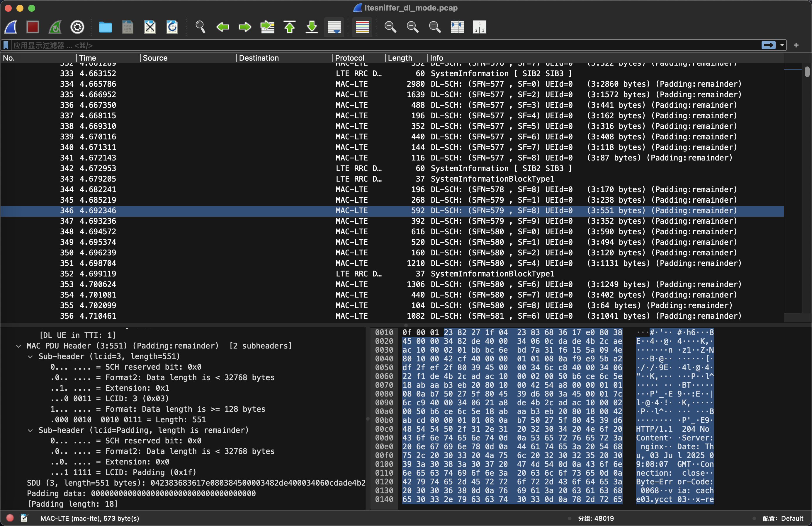This screenshot has height=526, width=812.
Task: Select LCID: Padding (0x1f) field
Action: point(123,472)
